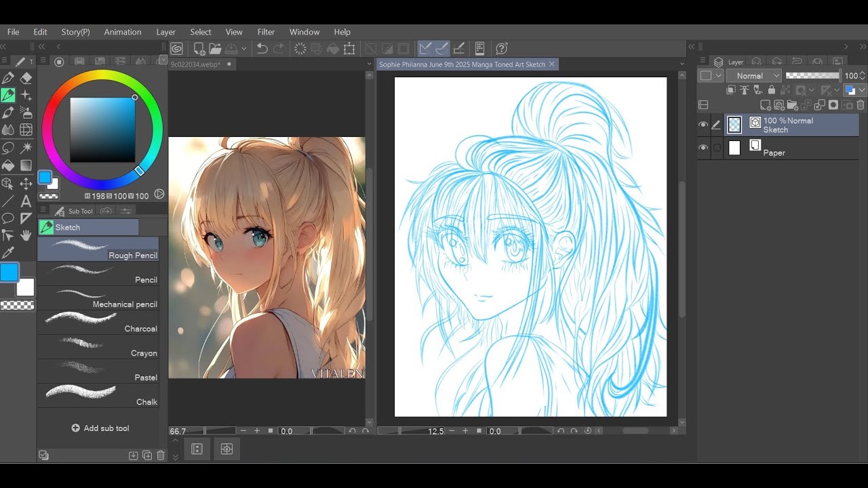Create a new canvas from toolbar

(199, 48)
